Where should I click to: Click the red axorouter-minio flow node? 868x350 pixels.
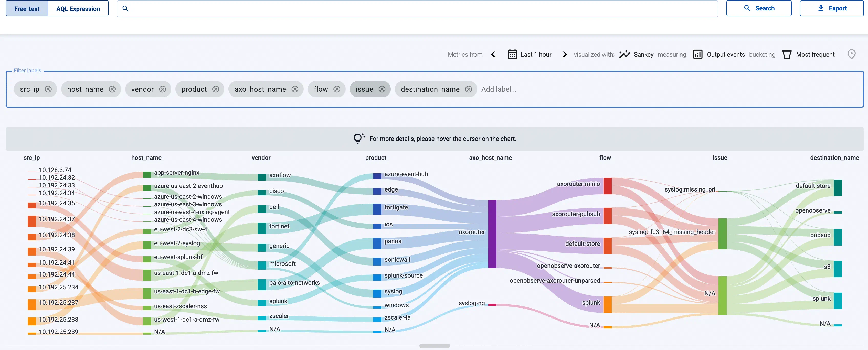[607, 186]
